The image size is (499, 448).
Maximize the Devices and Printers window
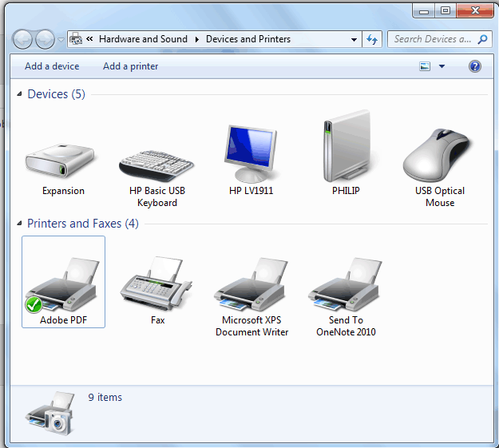click(446, 11)
